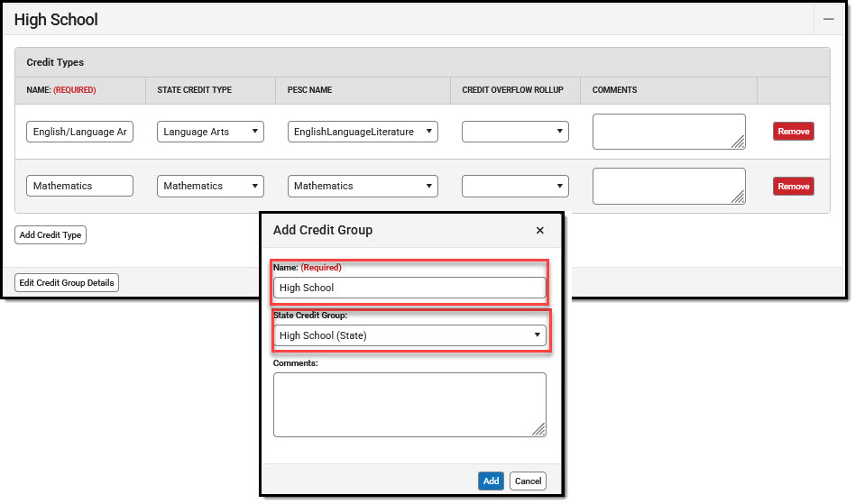Viewport: 855px width, 504px height.
Task: Click the Mathematics name field
Action: pyautogui.click(x=79, y=186)
